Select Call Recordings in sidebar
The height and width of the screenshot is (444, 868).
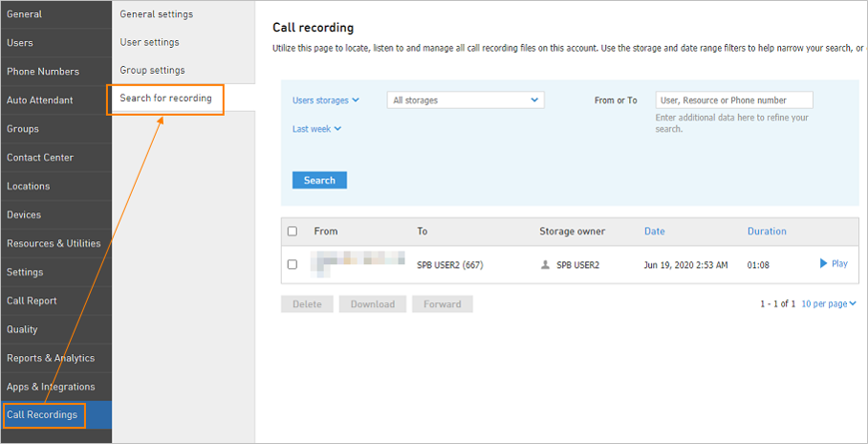point(55,414)
